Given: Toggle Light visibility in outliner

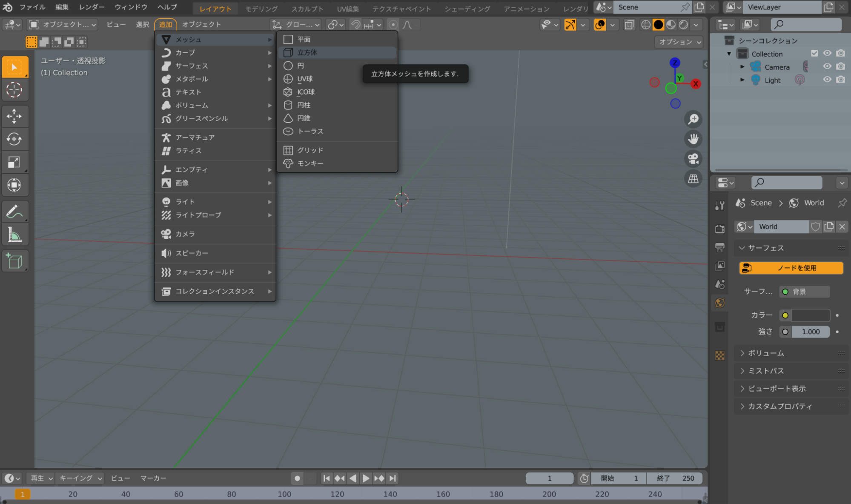Looking at the screenshot, I should (828, 80).
